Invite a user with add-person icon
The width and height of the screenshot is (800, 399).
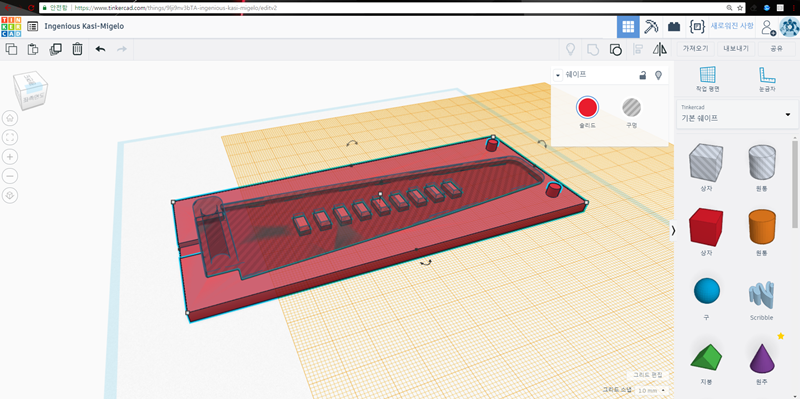(768, 27)
